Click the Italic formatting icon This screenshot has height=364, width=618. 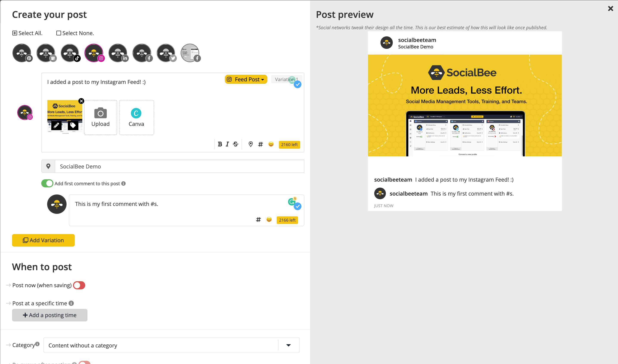(227, 144)
